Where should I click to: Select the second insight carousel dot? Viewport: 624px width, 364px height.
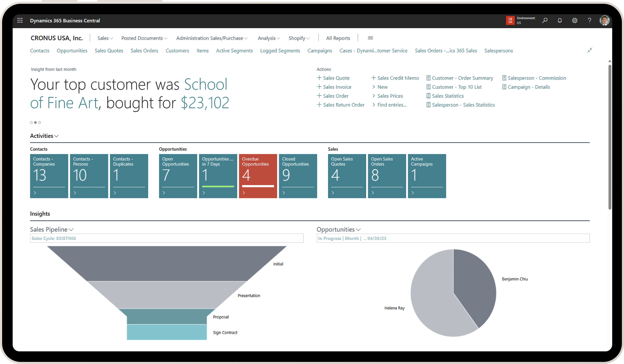click(35, 122)
